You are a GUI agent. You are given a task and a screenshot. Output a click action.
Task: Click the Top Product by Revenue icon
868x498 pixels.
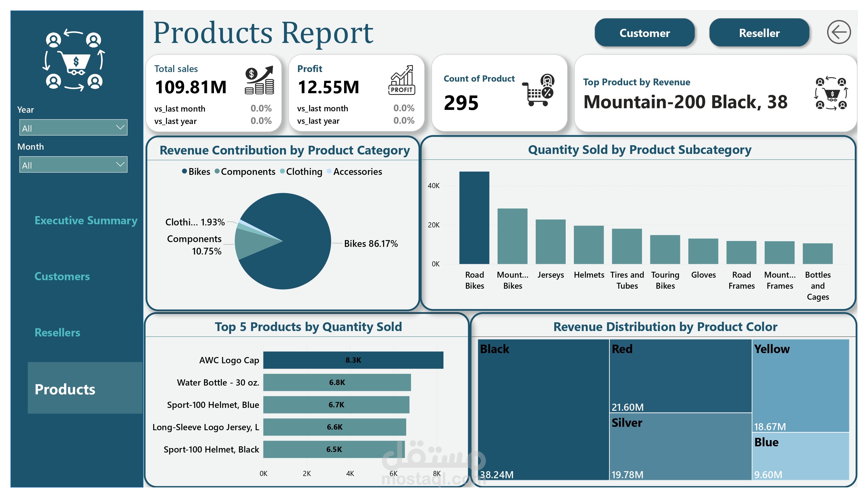click(831, 93)
